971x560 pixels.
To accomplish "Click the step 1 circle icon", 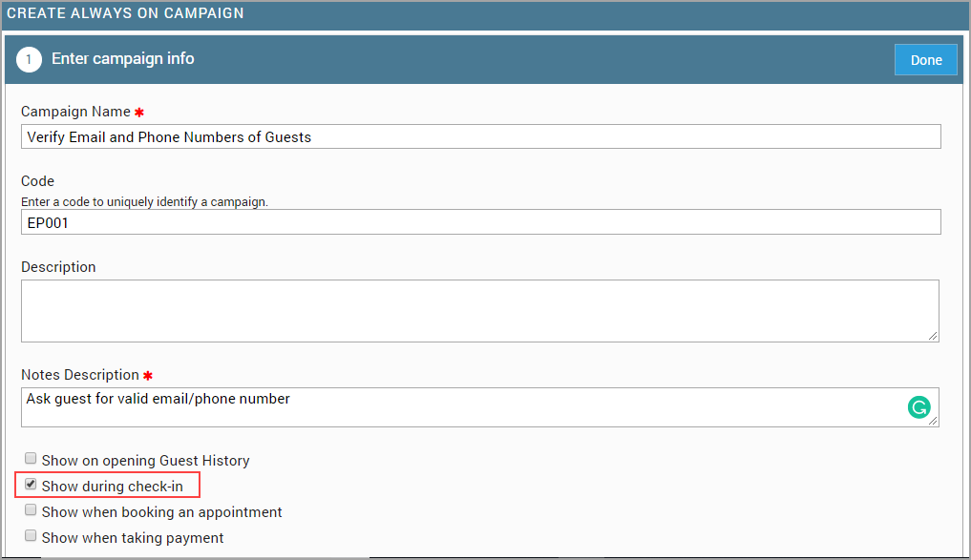I will [30, 59].
